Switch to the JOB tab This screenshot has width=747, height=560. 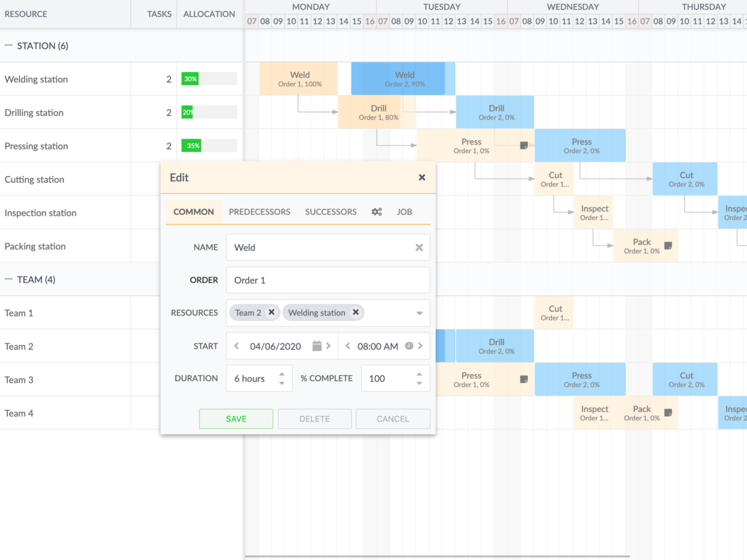coord(404,212)
